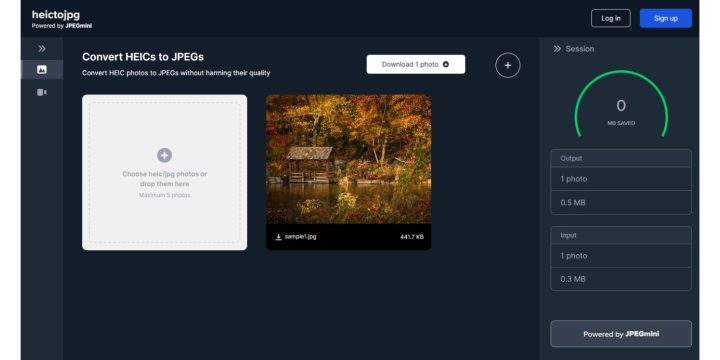The width and height of the screenshot is (720, 360).
Task: Click the Powered by JPEGmini button
Action: (621, 334)
